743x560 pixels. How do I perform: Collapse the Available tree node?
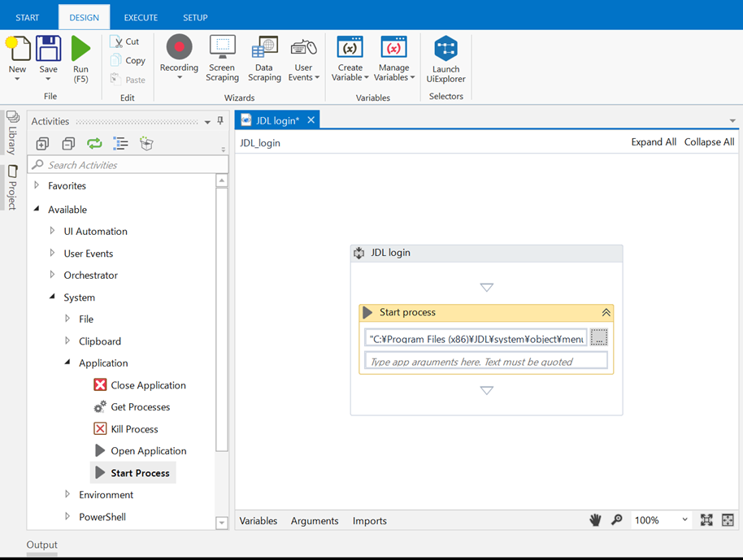(37, 208)
